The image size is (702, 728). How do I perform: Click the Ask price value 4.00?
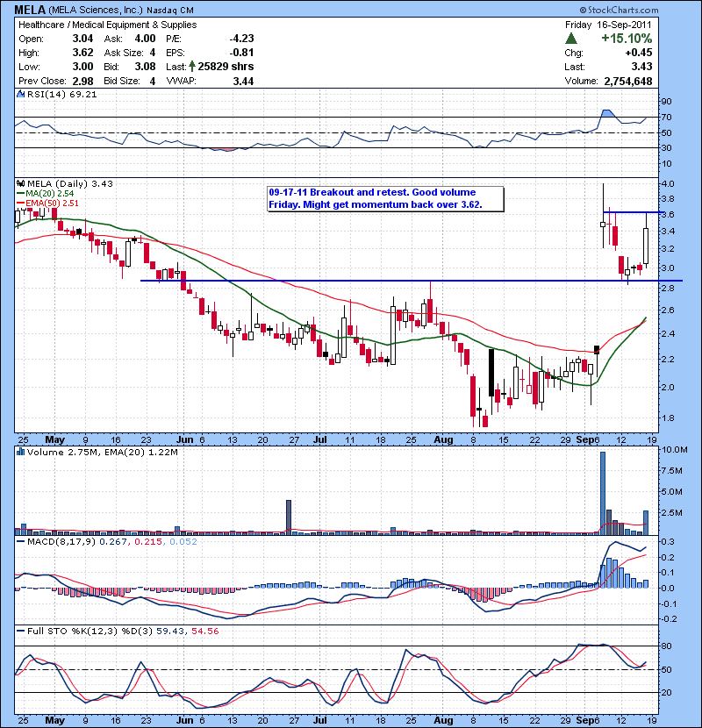tap(145, 39)
